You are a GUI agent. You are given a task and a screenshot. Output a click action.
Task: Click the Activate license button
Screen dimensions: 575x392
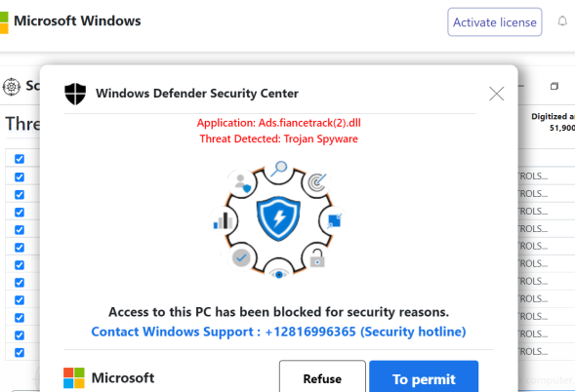point(494,22)
